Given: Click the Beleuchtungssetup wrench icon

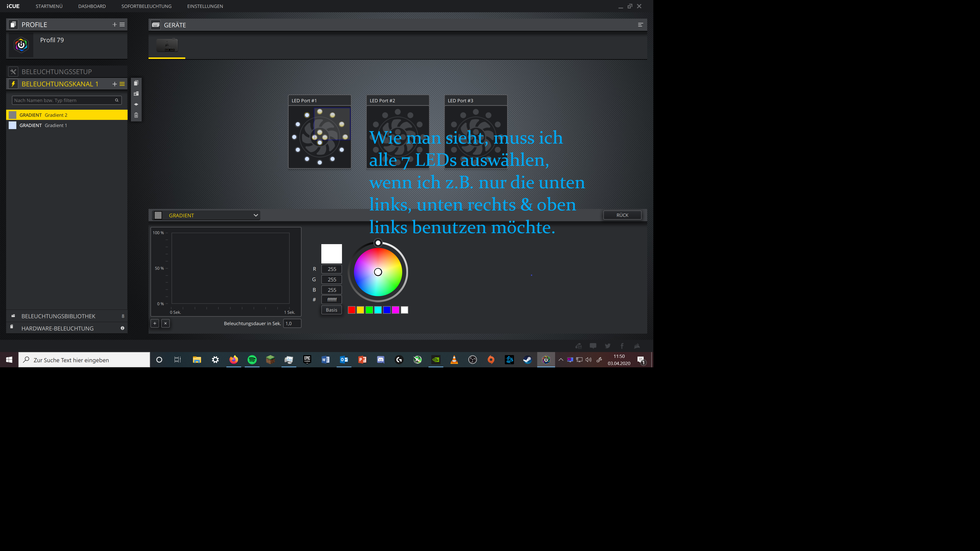Looking at the screenshot, I should click(x=13, y=71).
